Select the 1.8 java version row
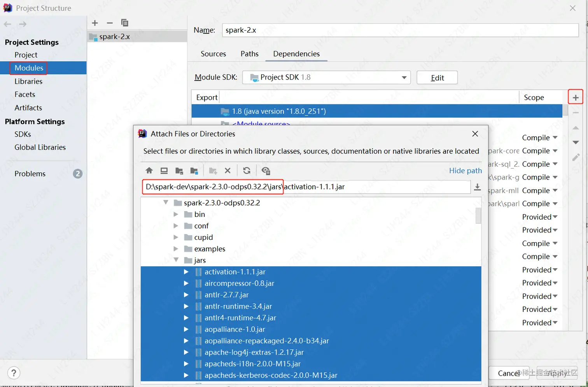Viewport: 588px width, 387px height. click(x=377, y=111)
